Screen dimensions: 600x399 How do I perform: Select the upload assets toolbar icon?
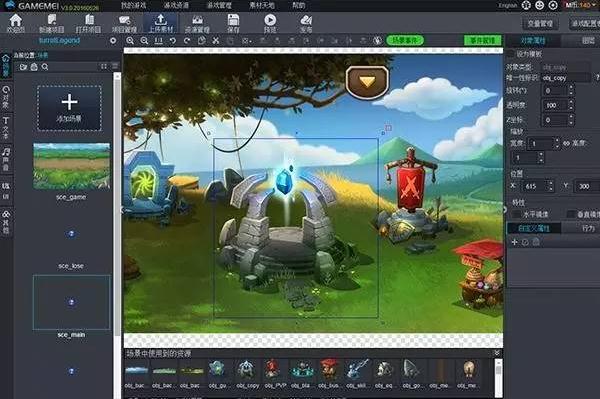[x=161, y=23]
